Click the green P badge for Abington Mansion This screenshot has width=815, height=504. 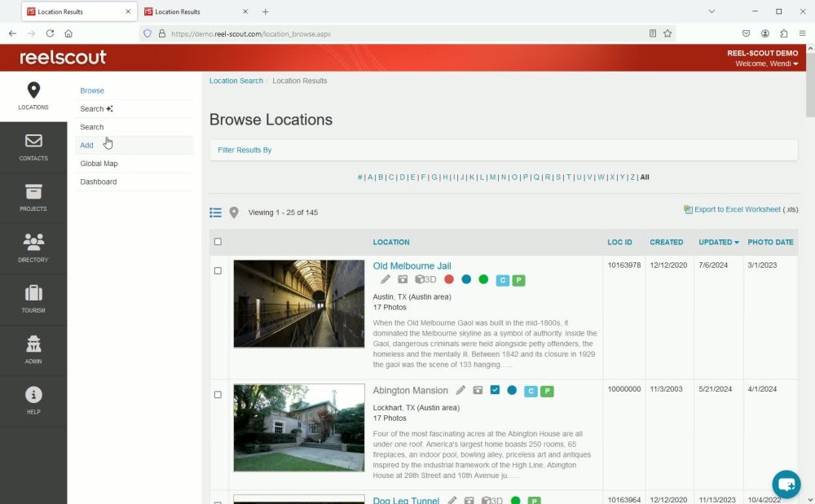click(547, 392)
